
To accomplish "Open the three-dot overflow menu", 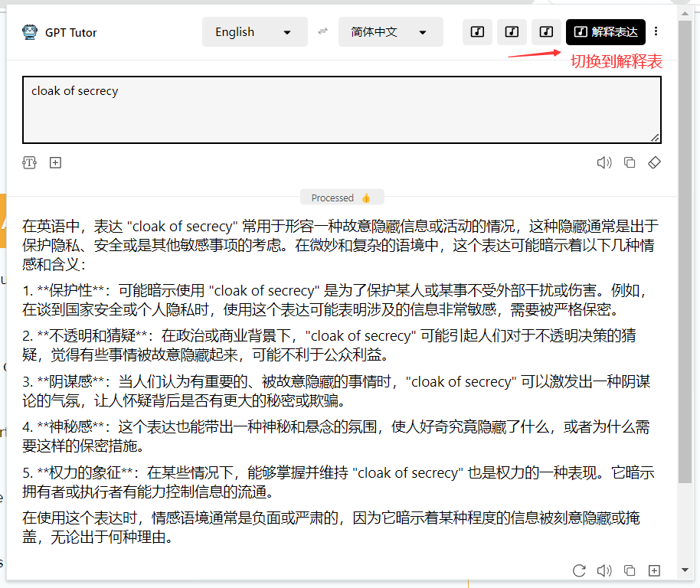I will [656, 31].
